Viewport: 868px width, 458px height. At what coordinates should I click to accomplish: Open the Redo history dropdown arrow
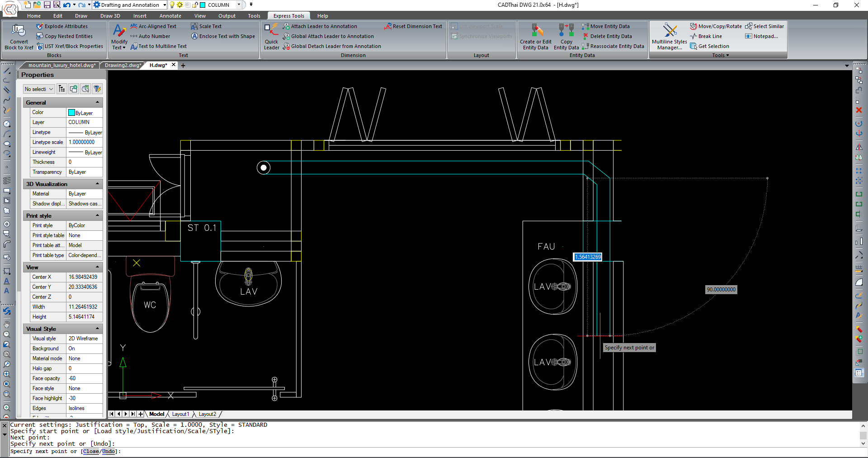[x=89, y=5]
